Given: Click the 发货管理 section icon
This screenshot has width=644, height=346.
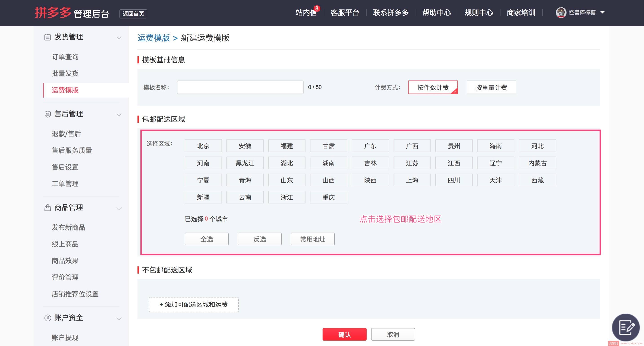Looking at the screenshot, I should (x=47, y=37).
